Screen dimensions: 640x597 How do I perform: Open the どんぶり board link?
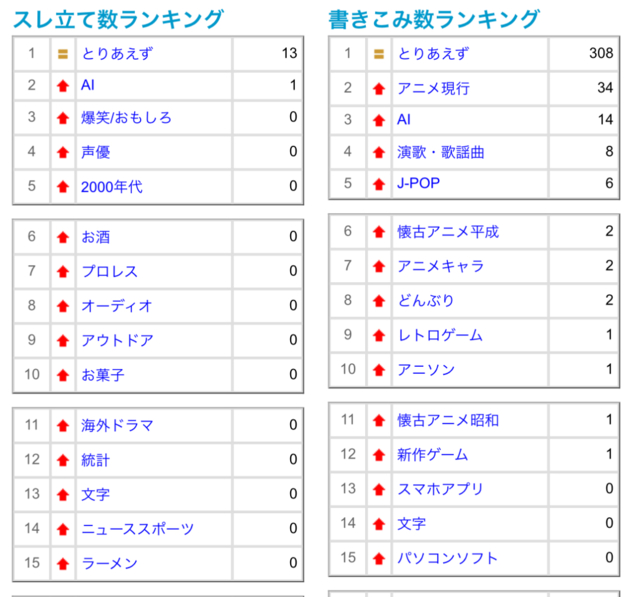click(x=426, y=301)
